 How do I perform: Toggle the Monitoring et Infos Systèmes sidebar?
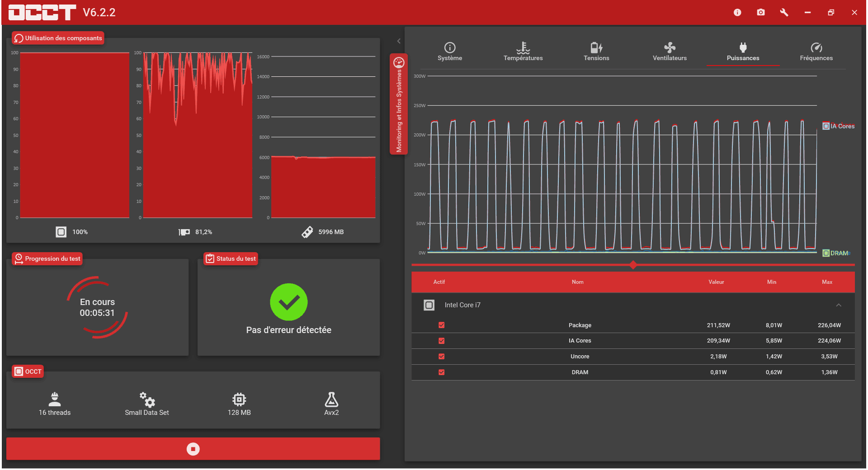[399, 104]
